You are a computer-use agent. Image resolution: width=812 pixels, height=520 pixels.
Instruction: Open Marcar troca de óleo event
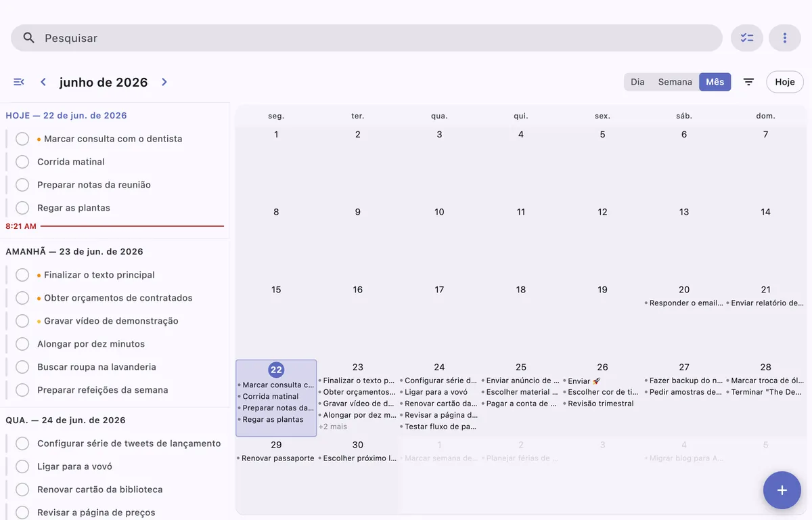click(765, 381)
